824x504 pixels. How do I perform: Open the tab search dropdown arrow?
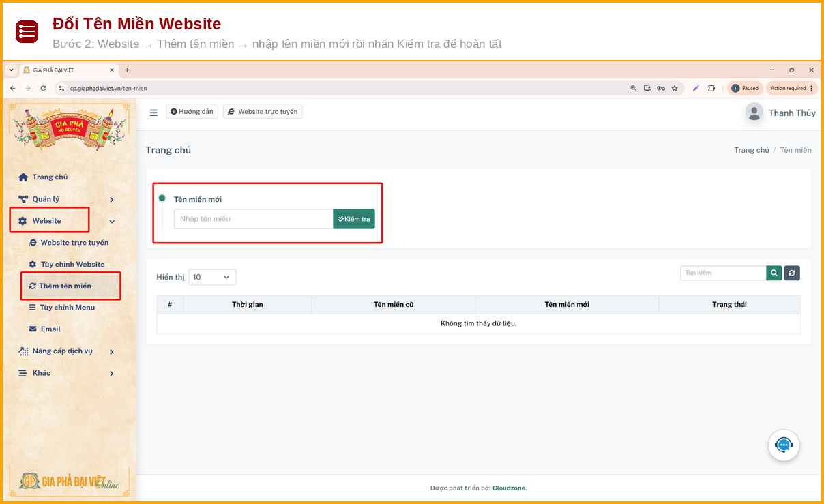12,70
